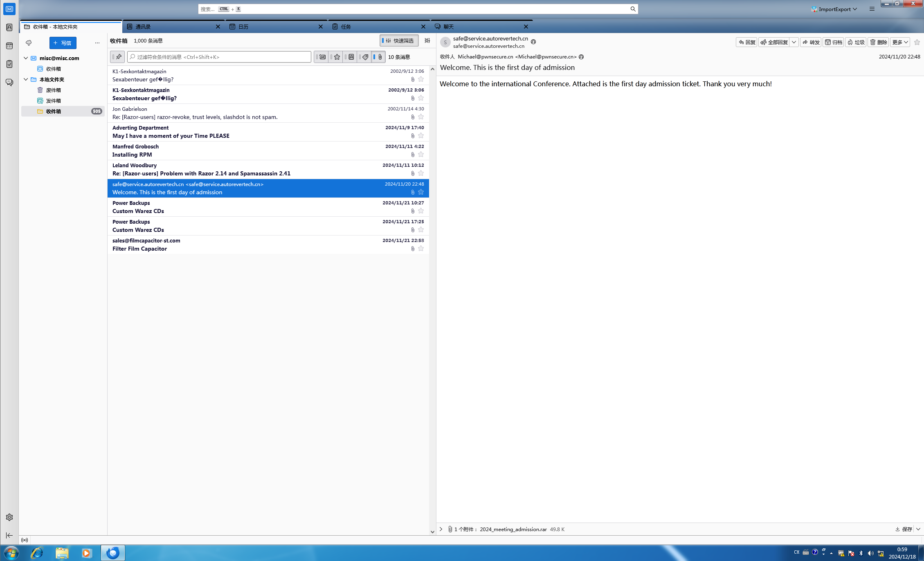This screenshot has width=924, height=561.
Task: Open the Tasks space icon in sidebar
Action: coord(9,64)
